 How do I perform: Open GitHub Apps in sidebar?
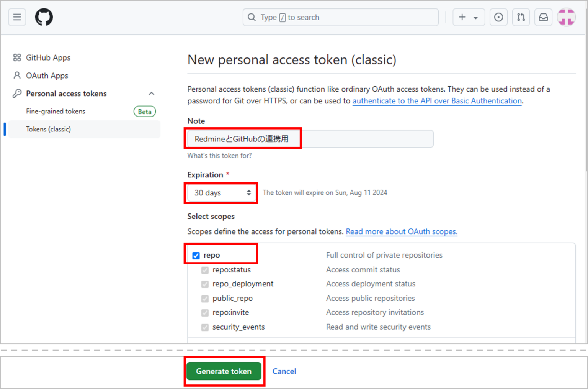point(48,58)
